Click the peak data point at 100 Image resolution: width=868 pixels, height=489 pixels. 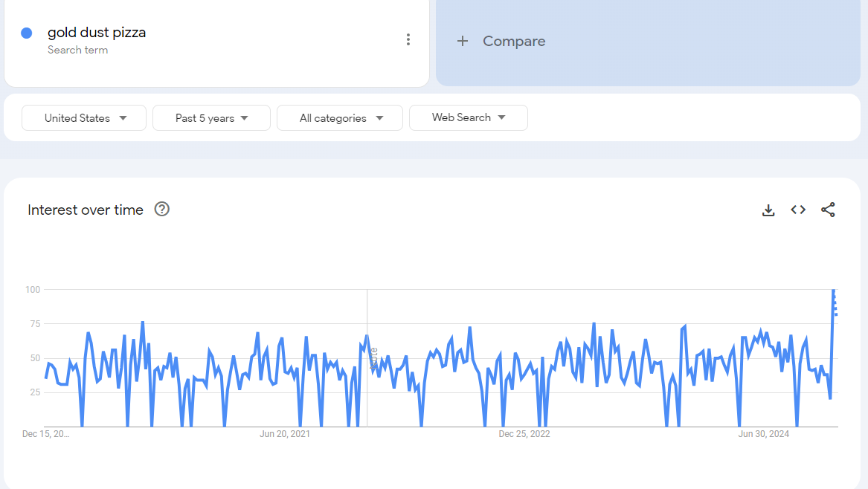pyautogui.click(x=833, y=290)
